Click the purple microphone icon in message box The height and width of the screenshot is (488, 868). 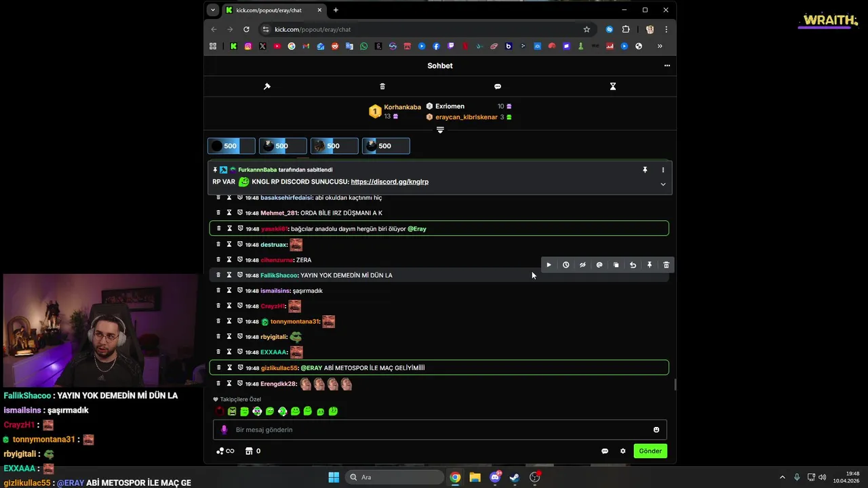(224, 430)
